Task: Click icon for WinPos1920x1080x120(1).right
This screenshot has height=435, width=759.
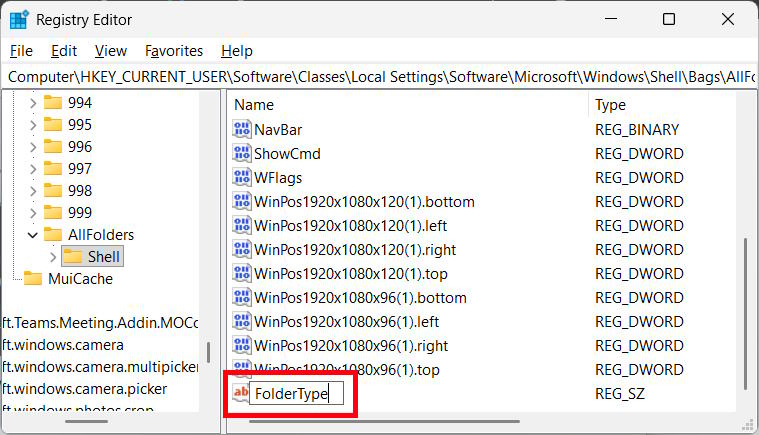Action: 242,250
